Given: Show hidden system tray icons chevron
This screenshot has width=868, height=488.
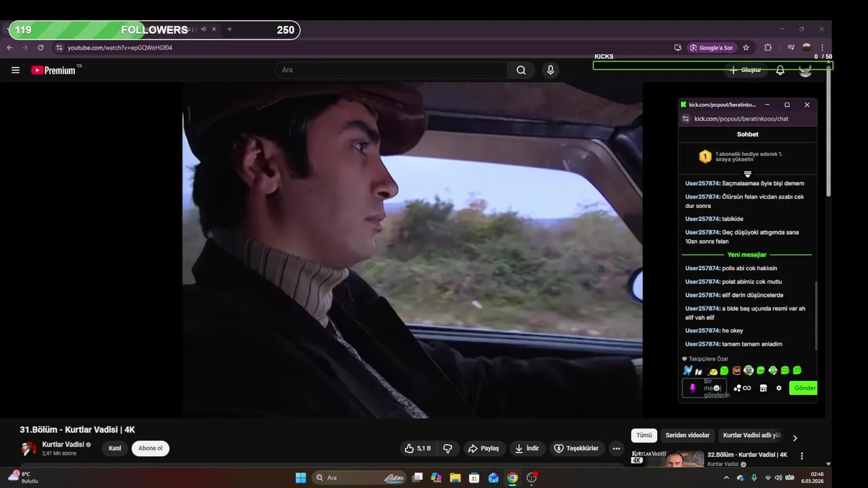Looking at the screenshot, I should (726, 478).
